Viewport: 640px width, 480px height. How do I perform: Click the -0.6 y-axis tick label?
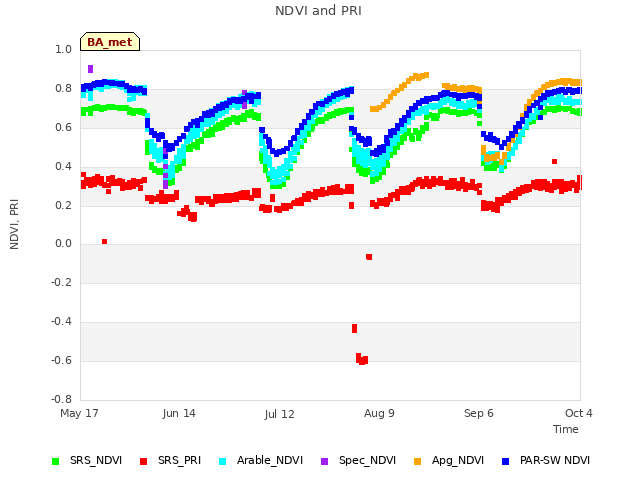pos(61,360)
